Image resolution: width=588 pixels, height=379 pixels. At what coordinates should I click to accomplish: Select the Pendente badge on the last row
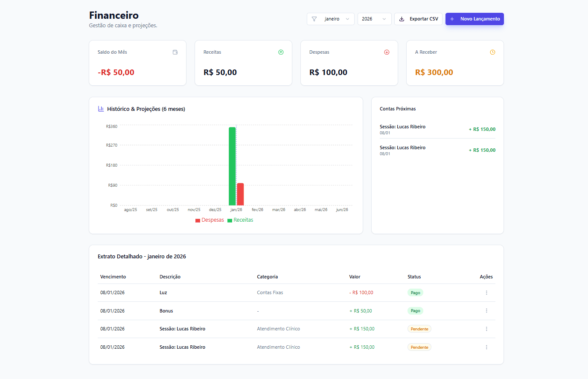pyautogui.click(x=419, y=347)
